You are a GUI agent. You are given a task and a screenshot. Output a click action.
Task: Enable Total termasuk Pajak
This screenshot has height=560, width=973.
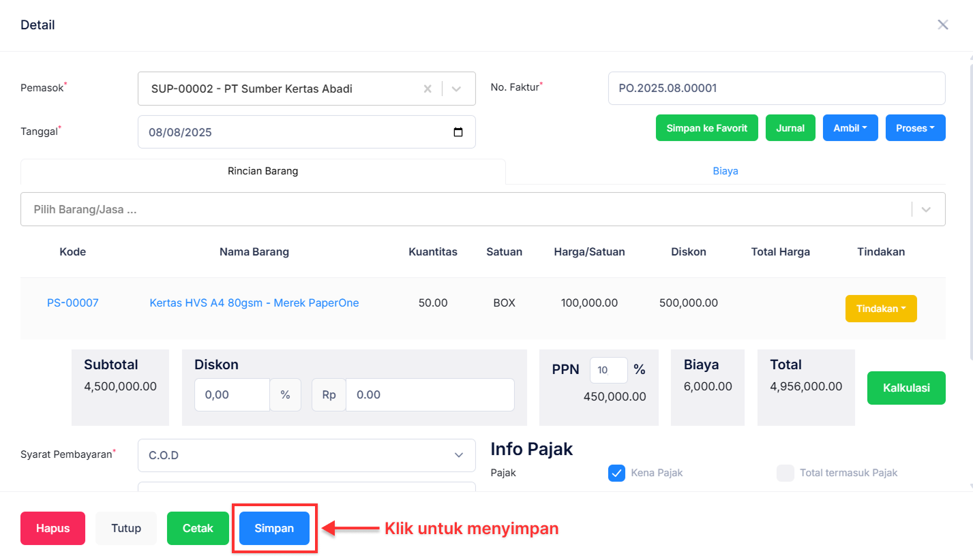pos(785,473)
